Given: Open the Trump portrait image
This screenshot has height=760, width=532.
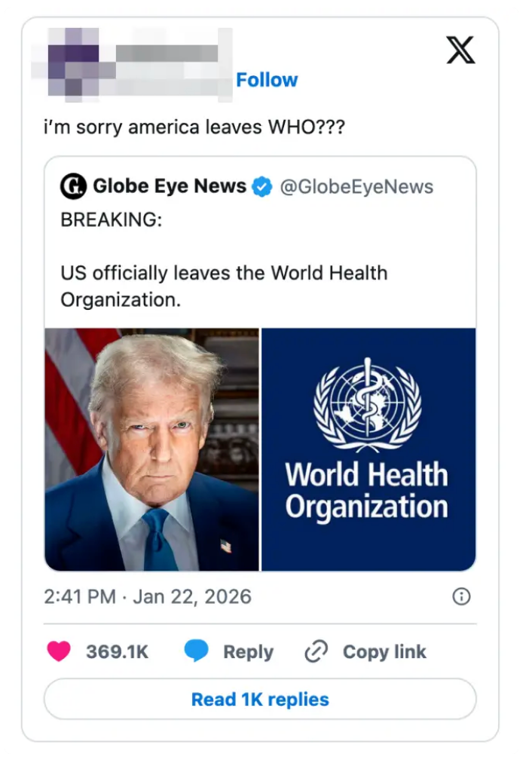Looking at the screenshot, I should click(x=151, y=446).
